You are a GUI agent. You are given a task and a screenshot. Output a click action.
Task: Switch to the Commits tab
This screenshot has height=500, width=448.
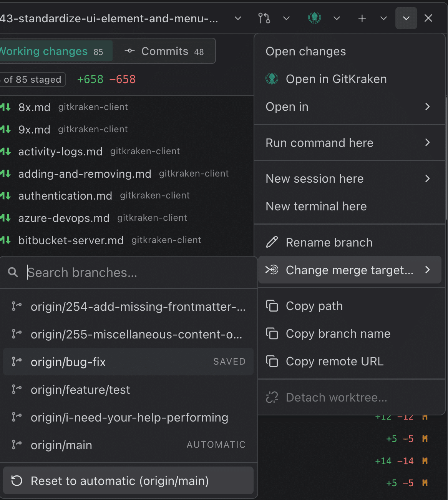[164, 51]
